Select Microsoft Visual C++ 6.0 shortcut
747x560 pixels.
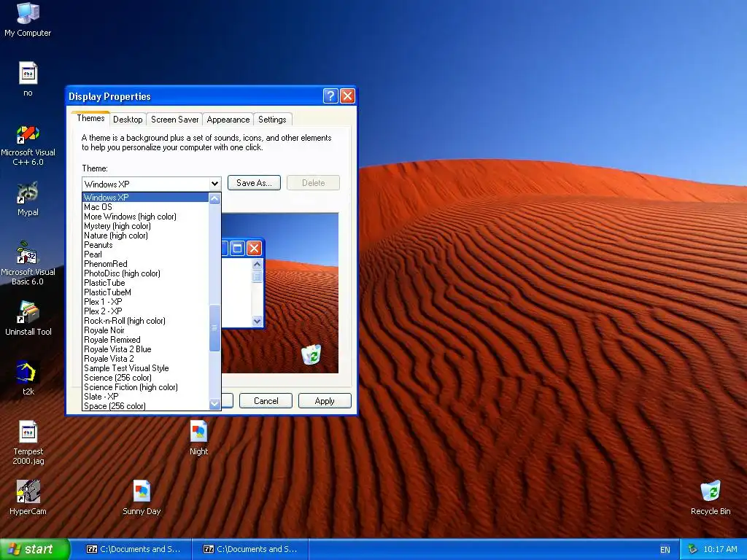click(x=28, y=145)
